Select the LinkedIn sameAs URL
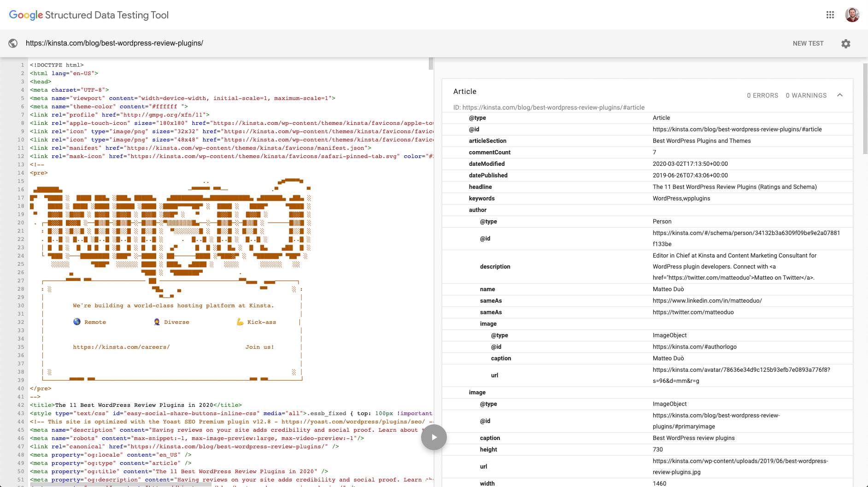Image resolution: width=868 pixels, height=487 pixels. click(708, 300)
